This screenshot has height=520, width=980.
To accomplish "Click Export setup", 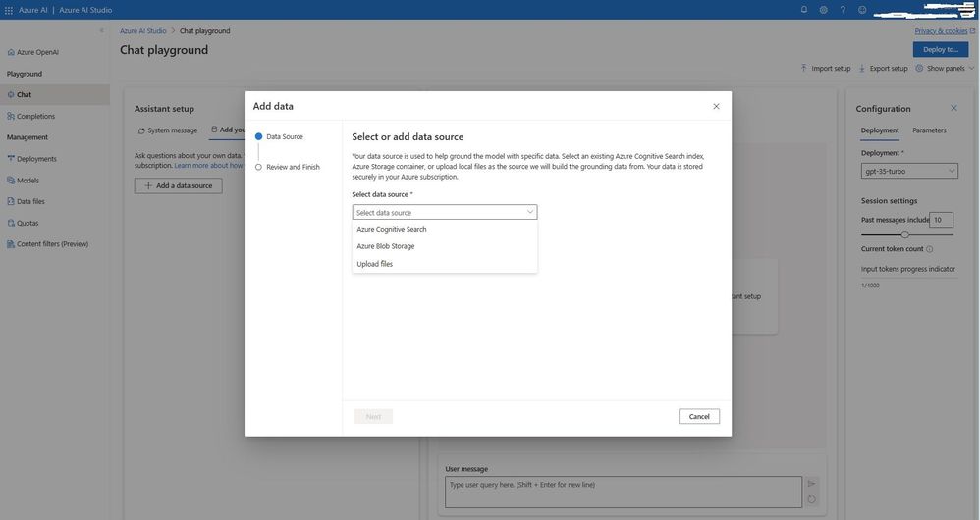I will (x=883, y=68).
